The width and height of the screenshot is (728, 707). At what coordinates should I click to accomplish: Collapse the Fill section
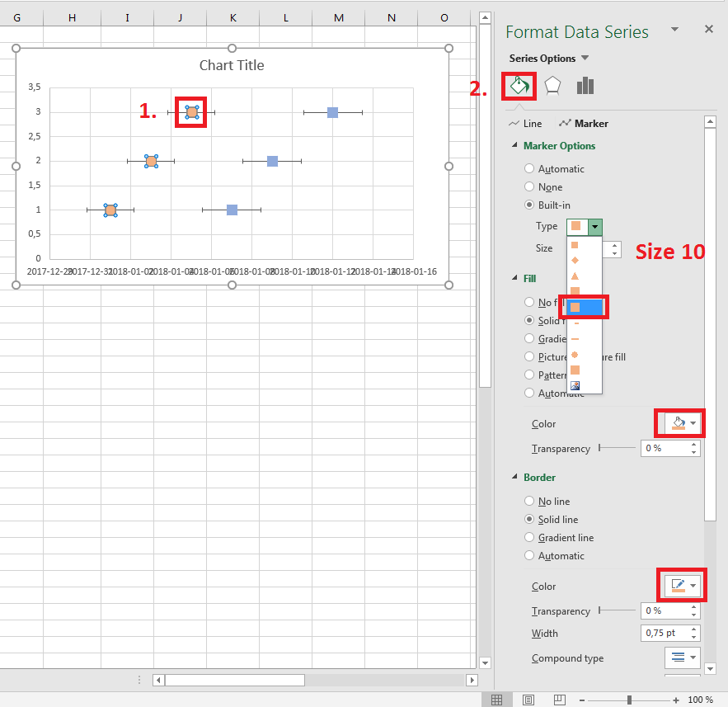click(514, 278)
